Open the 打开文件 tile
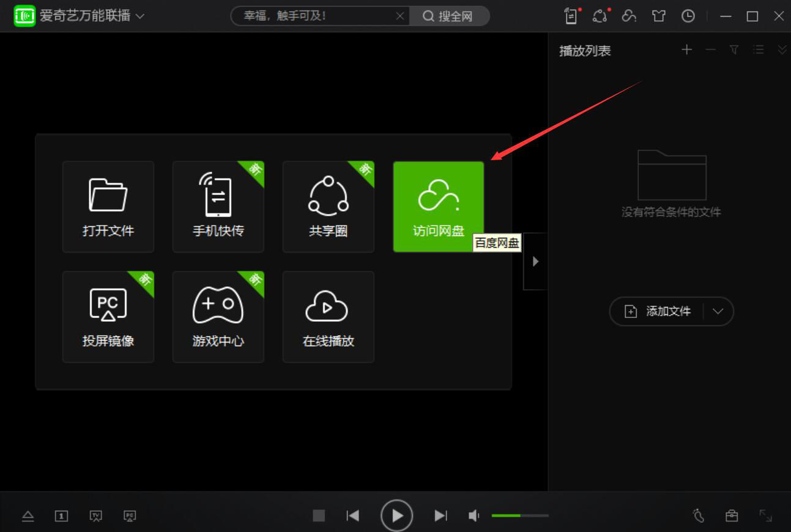This screenshot has height=532, width=791. pos(108,207)
